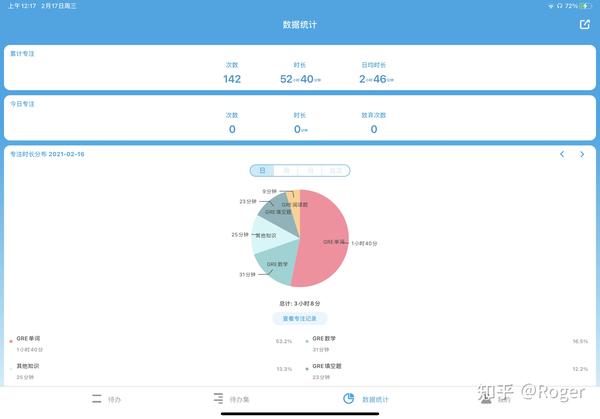The height and width of the screenshot is (419, 600).
Task: Click the 16.5% percentage value
Action: (580, 341)
